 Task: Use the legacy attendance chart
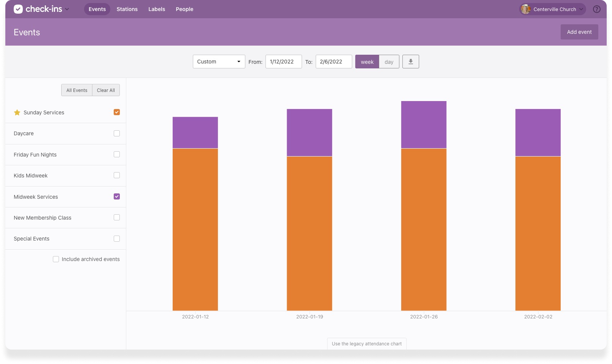pyautogui.click(x=366, y=343)
